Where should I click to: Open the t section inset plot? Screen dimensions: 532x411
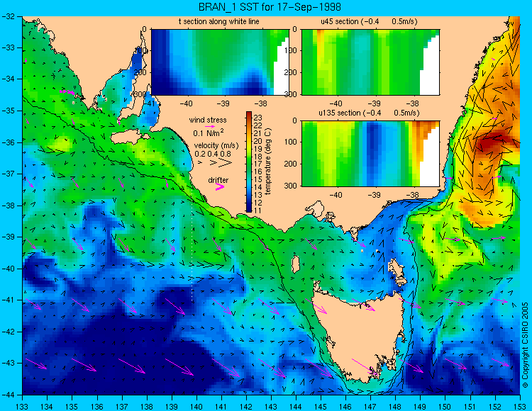(x=220, y=62)
